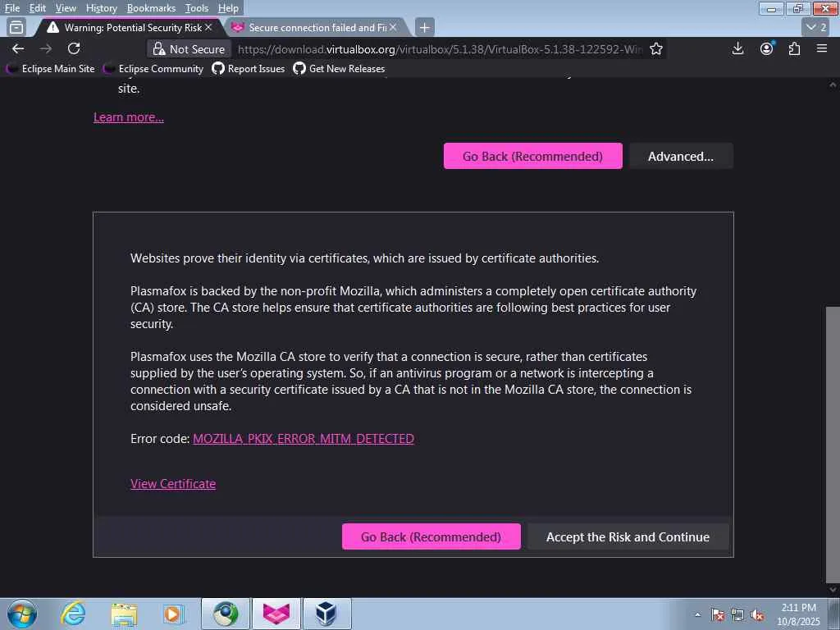Click the Action Center flag tray icon

pyautogui.click(x=718, y=614)
